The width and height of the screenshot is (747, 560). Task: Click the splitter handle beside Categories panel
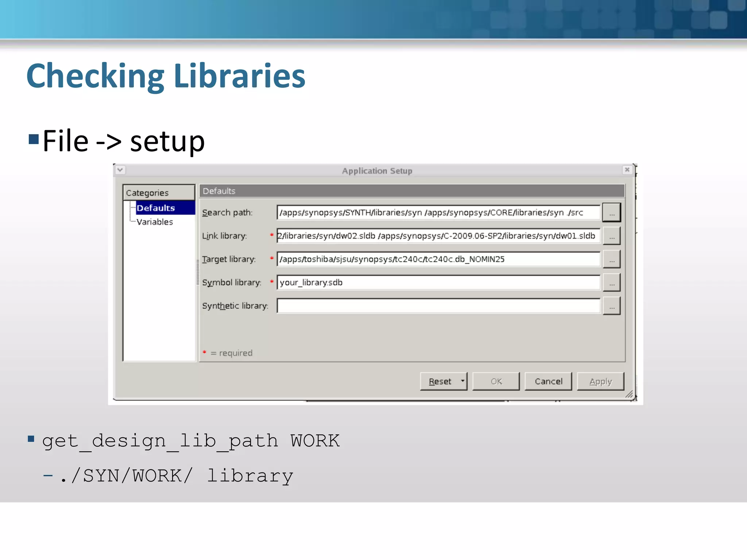coord(198,272)
